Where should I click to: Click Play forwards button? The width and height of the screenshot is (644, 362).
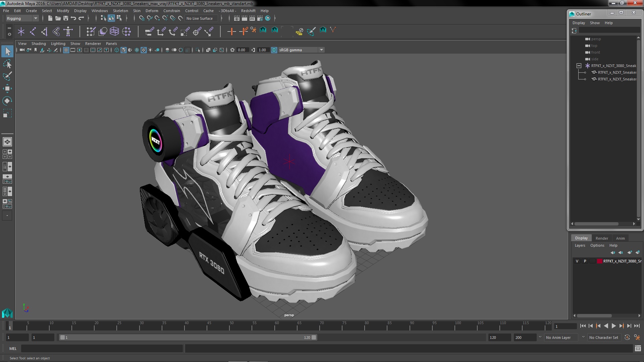pos(613,326)
